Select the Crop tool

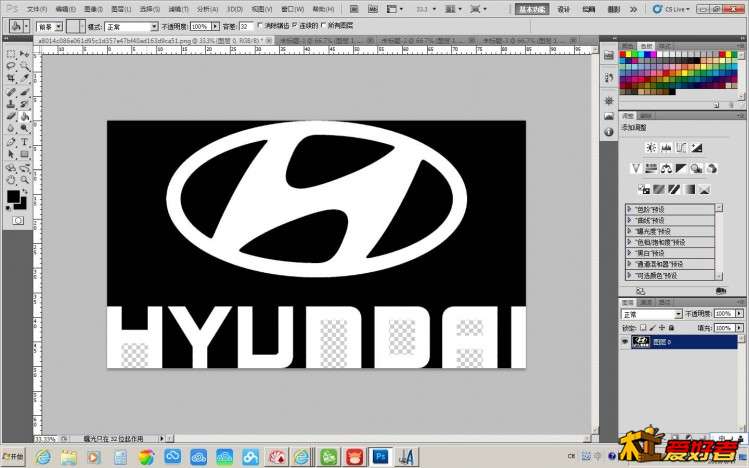tap(11, 78)
